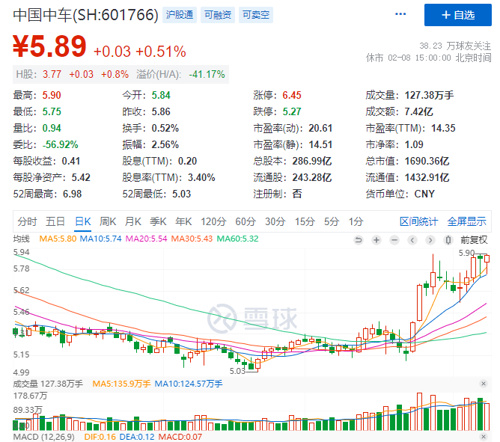The width and height of the screenshot is (500, 442).
Task: Click the 总市值 1690.36亿 value
Action: click(427, 161)
